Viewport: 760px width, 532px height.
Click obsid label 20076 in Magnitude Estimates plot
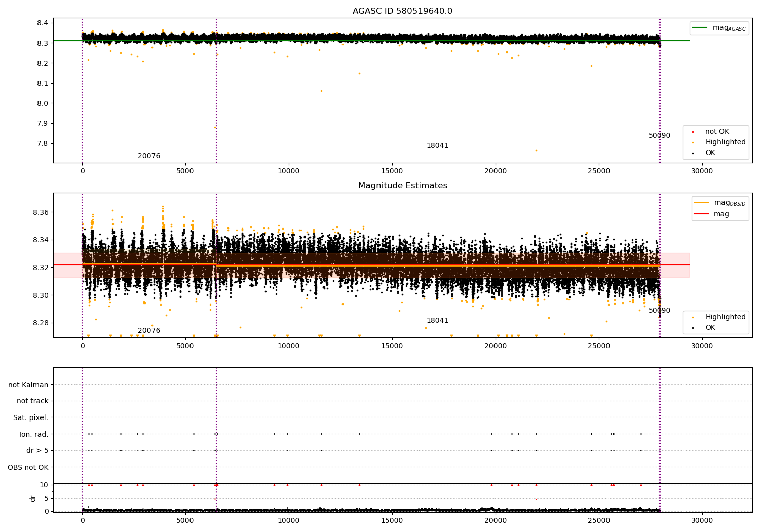(149, 331)
